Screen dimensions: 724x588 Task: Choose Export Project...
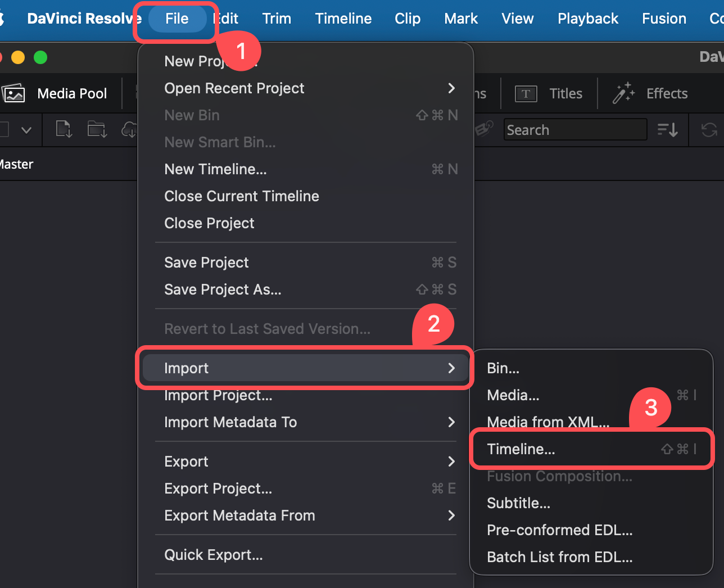point(306,489)
